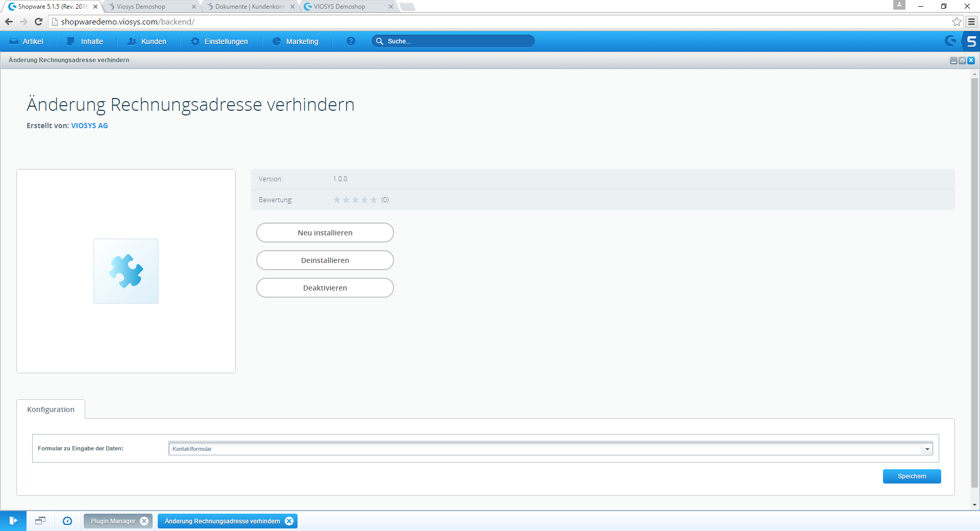Click the performance gauge icon in taskbar
The width and height of the screenshot is (980, 531).
click(67, 521)
